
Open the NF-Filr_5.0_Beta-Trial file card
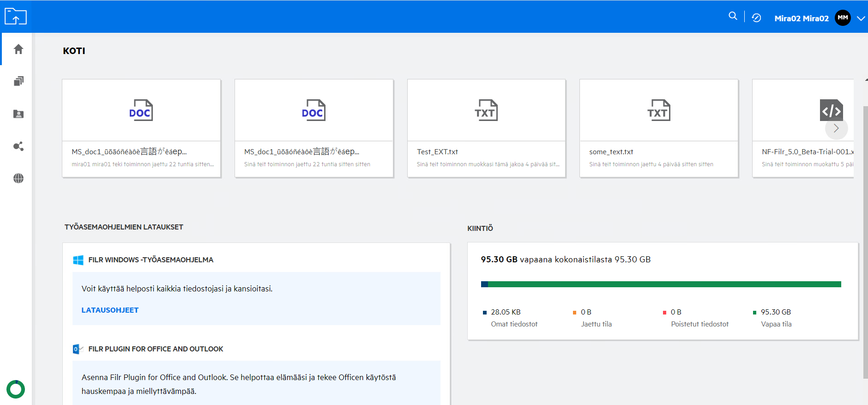point(802,152)
